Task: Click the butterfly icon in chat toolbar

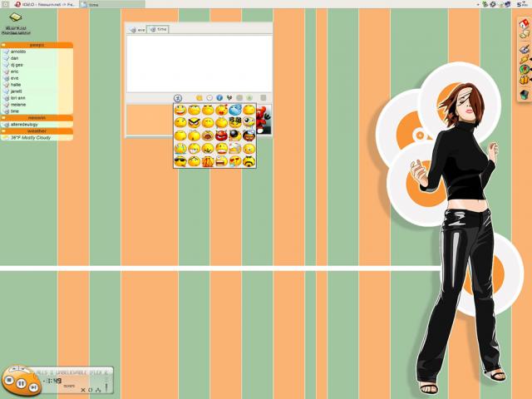Action: pos(229,98)
